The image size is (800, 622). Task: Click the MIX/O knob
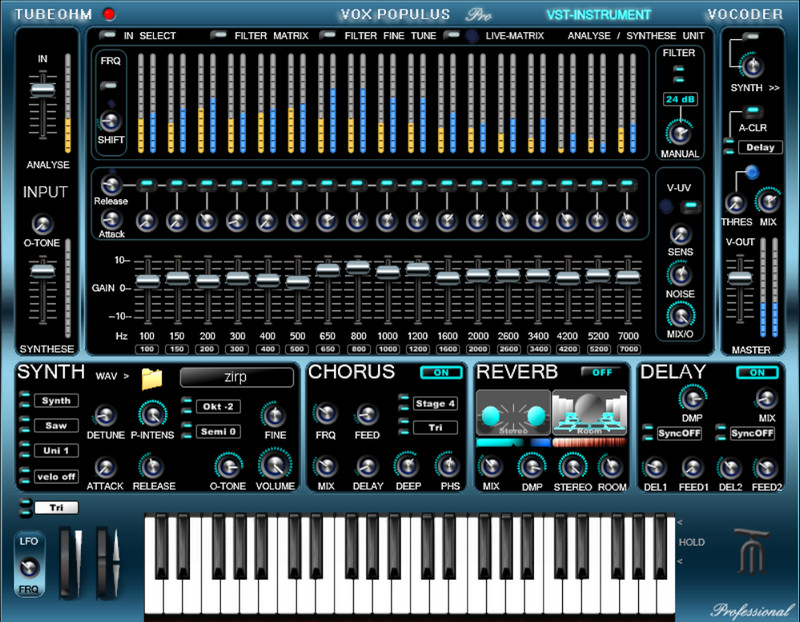pos(680,316)
